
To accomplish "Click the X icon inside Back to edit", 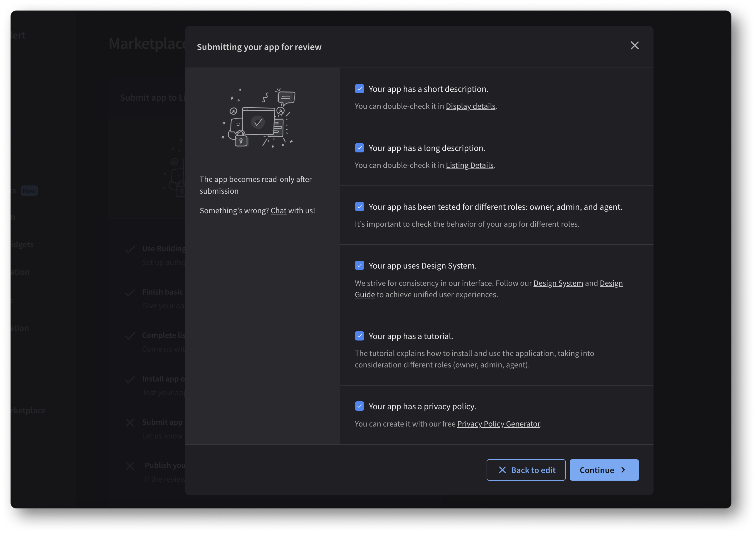I will [x=502, y=470].
